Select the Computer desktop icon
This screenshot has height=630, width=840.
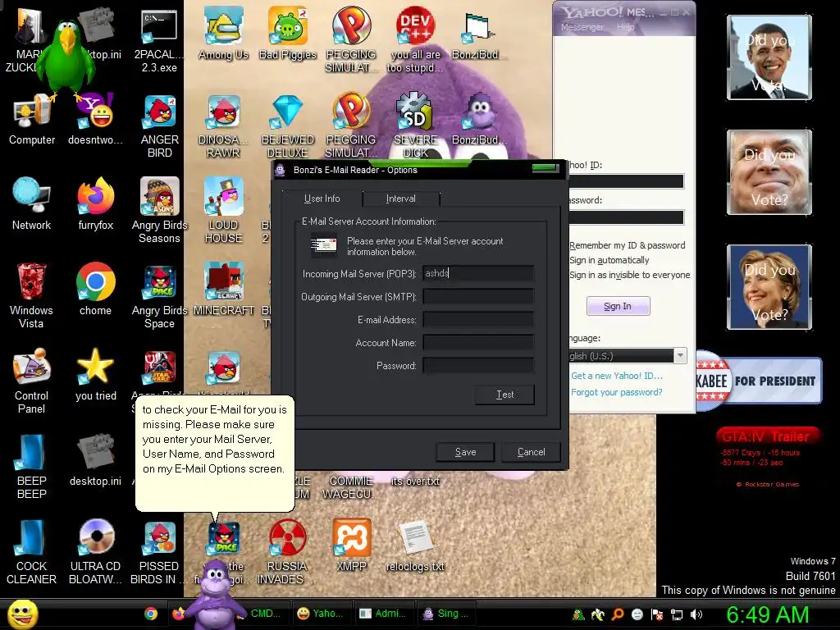pyautogui.click(x=32, y=119)
